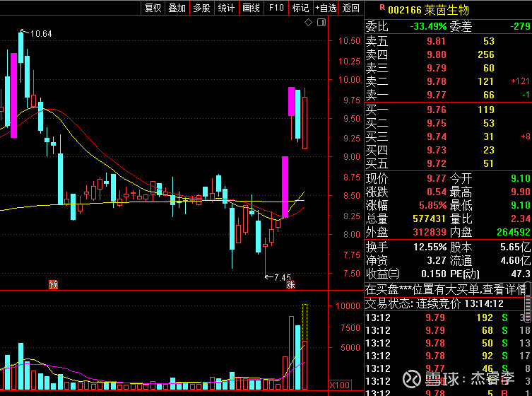Click the small square icon beside the diamond
The image size is (532, 396).
(x=320, y=23)
